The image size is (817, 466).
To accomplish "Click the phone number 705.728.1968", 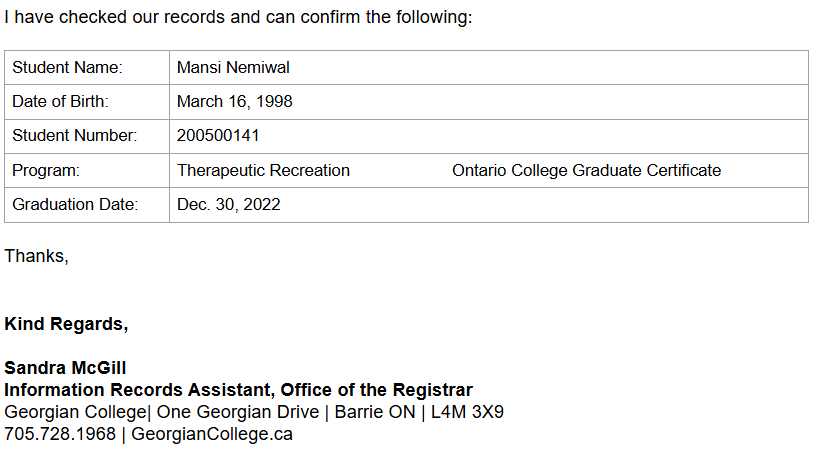I will (59, 434).
